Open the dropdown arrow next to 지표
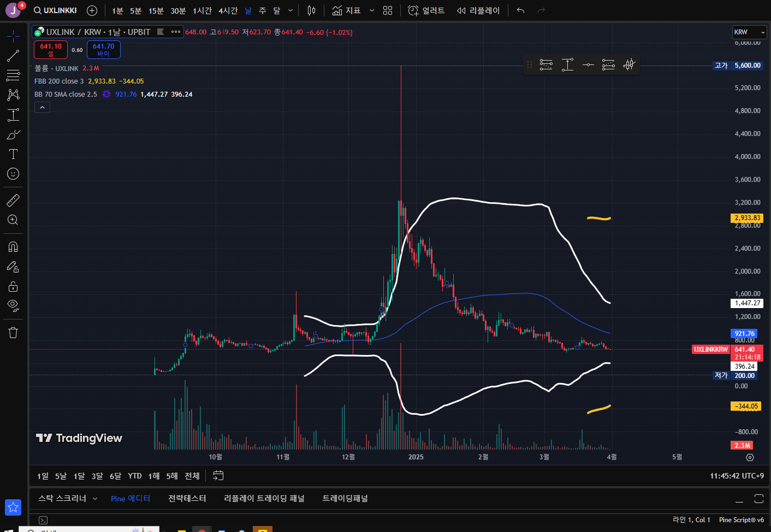This screenshot has height=532, width=771. tap(372, 10)
